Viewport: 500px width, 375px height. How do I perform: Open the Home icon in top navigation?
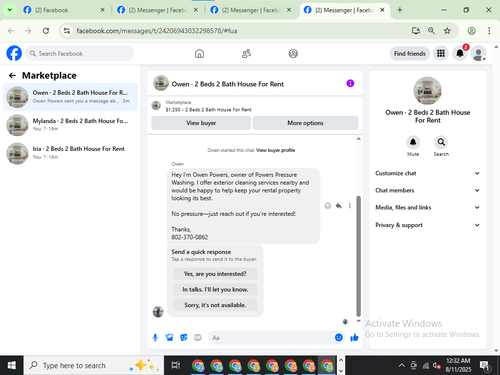tap(199, 53)
